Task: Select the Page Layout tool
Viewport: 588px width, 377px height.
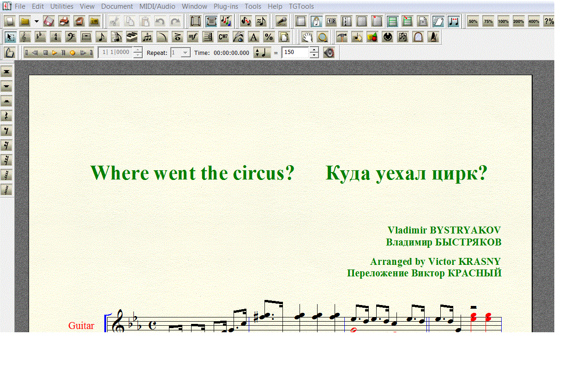Action: pyautogui.click(x=284, y=37)
